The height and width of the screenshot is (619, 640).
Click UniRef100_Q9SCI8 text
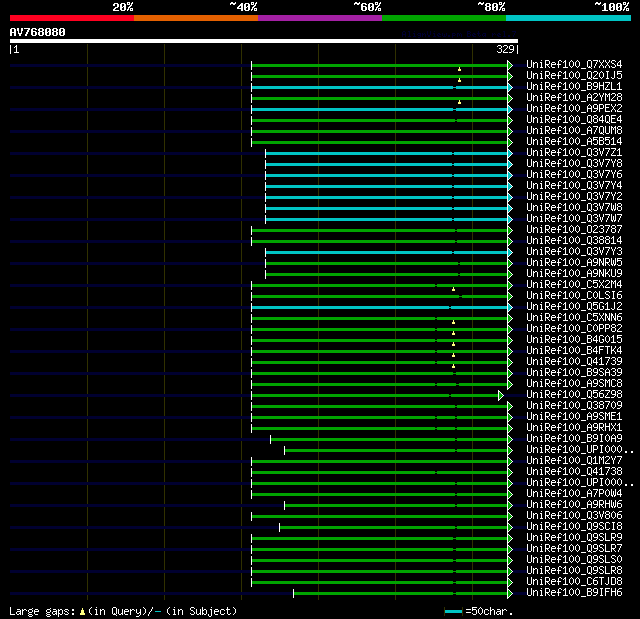pos(574,527)
